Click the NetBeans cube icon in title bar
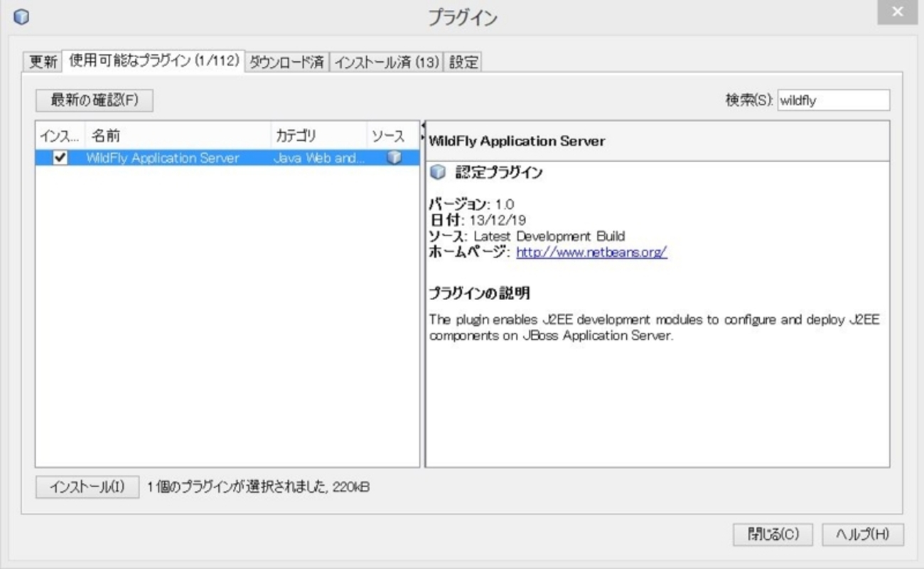This screenshot has width=924, height=569. click(21, 16)
